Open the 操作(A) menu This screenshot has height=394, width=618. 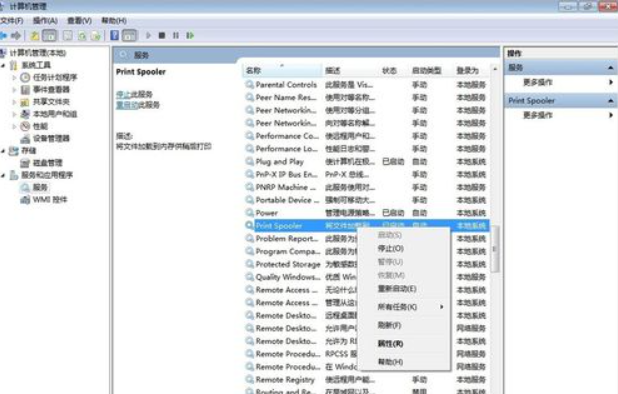pyautogui.click(x=45, y=20)
